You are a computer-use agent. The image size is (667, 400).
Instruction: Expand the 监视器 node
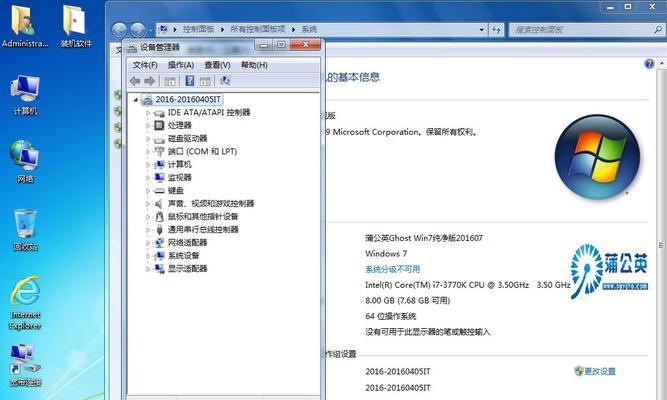point(148,178)
